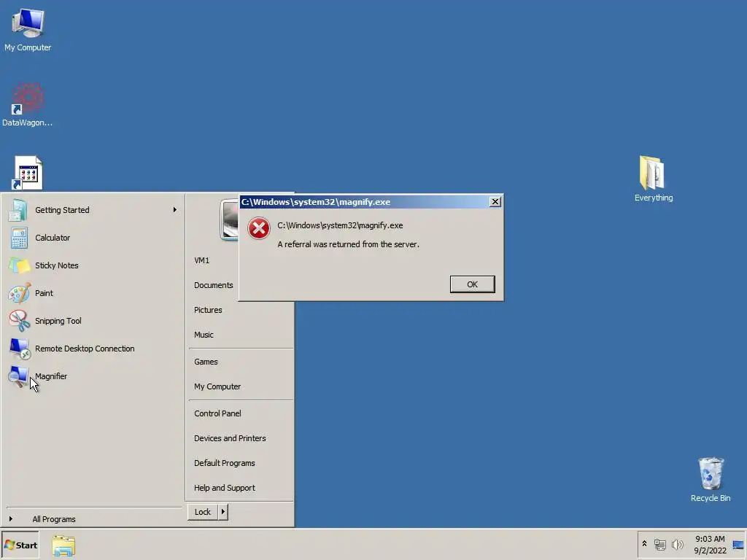Open Default Programs
The image size is (747, 560).
coord(225,463)
